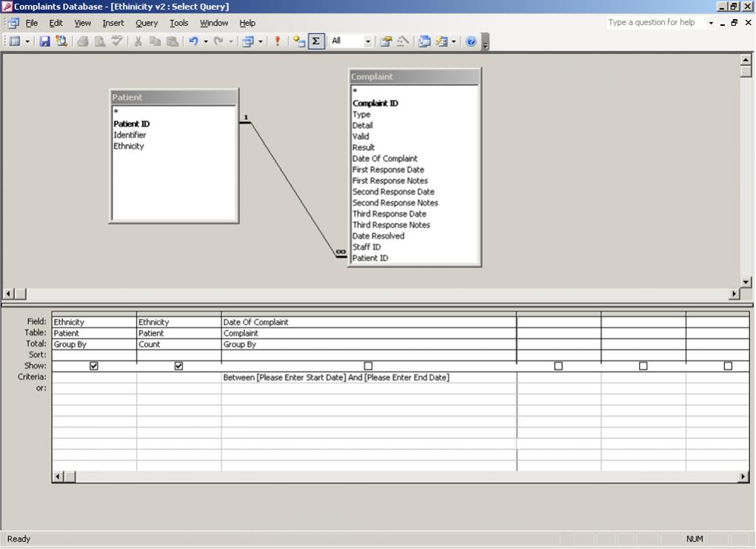Click the New Object icon
Image resolution: width=756 pixels, height=549 pixels.
[441, 41]
